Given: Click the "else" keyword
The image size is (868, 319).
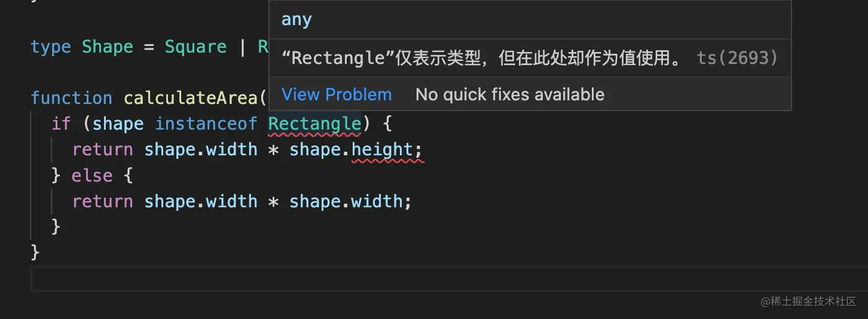Looking at the screenshot, I should pos(91,176).
